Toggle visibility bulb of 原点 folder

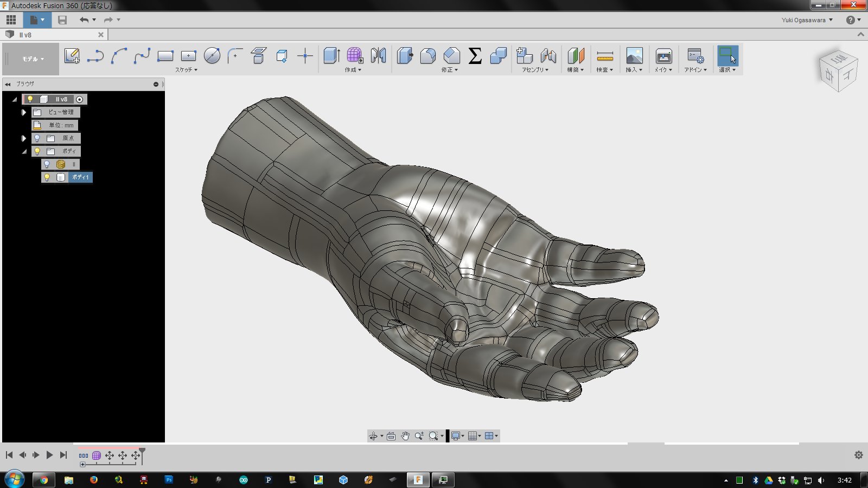pyautogui.click(x=37, y=138)
